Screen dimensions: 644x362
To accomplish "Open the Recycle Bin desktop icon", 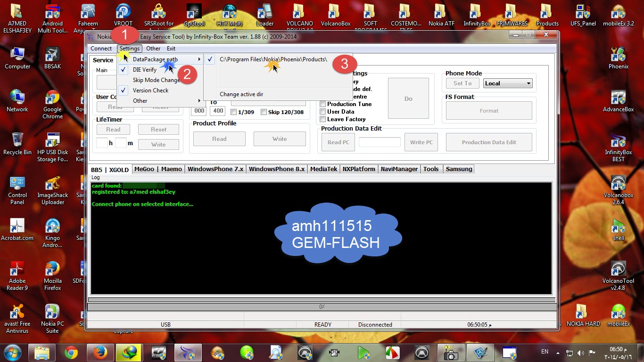I will [17, 144].
